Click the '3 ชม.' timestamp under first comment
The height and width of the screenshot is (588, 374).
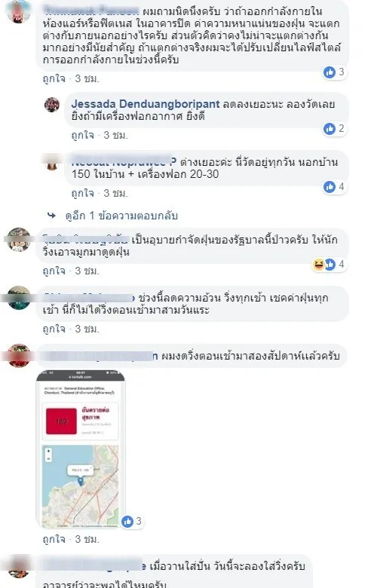tap(87, 78)
